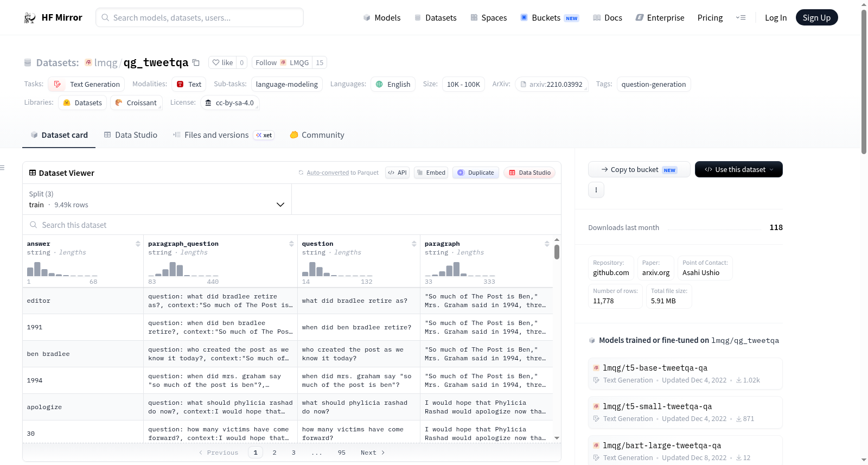Open Docs in top navigation

[x=608, y=18]
